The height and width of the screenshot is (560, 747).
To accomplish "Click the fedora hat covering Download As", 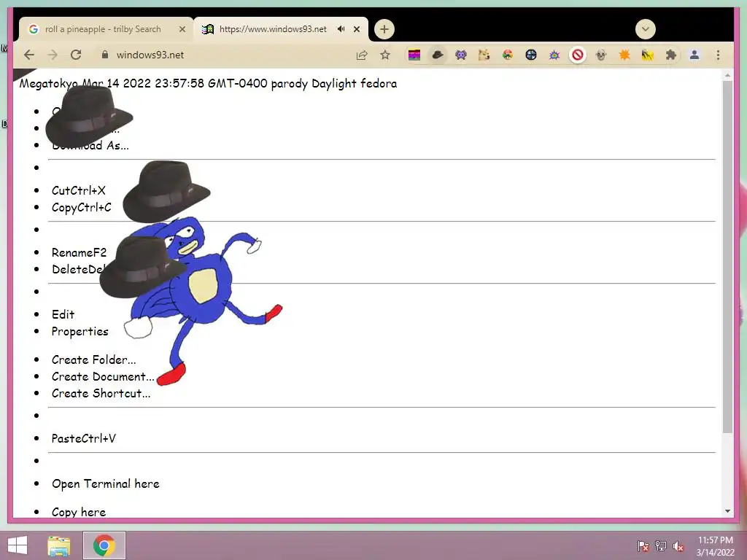I will pos(89,117).
